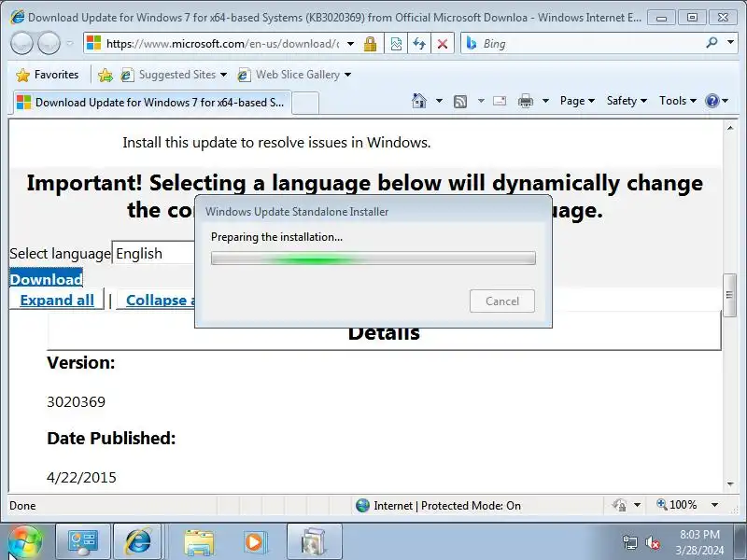Click the red Stop loading icon
This screenshot has width=747, height=560.
pos(443,44)
